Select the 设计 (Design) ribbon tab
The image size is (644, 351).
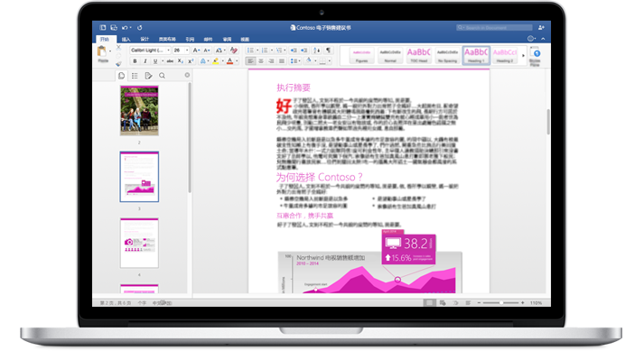tap(145, 40)
